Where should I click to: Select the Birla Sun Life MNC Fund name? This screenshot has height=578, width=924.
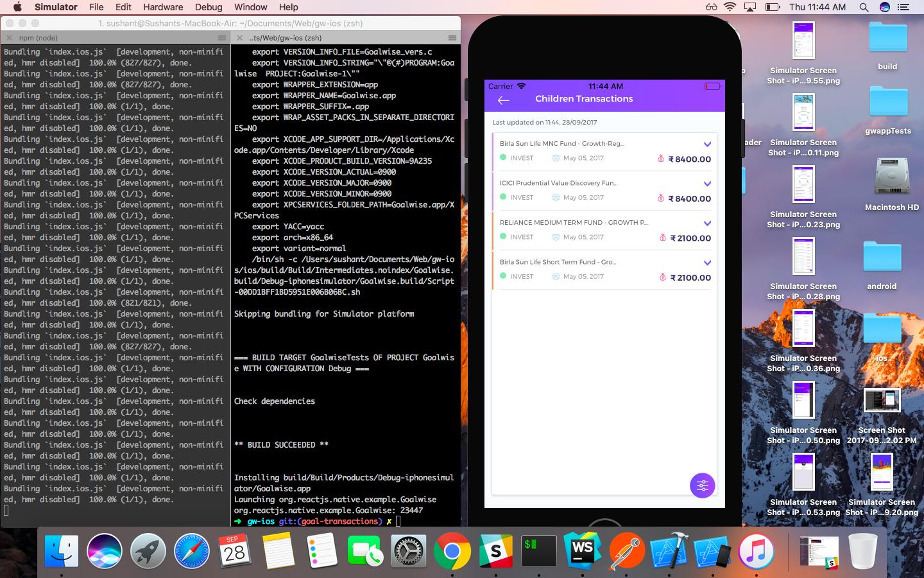pos(561,143)
